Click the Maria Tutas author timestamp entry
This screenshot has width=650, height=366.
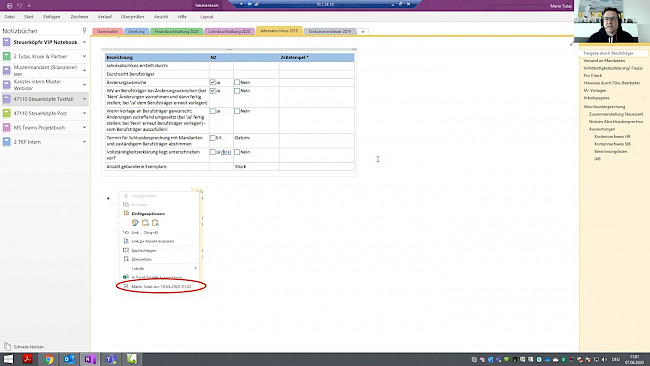point(161,286)
